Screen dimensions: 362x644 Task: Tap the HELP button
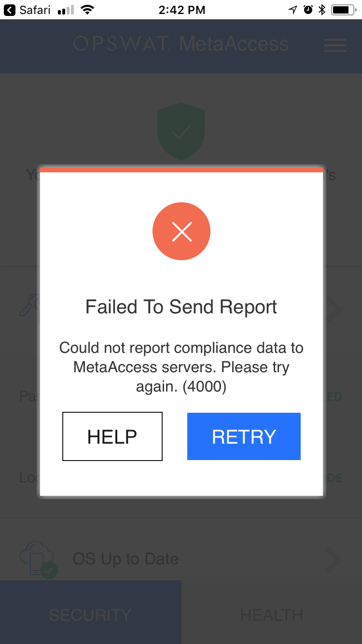(112, 436)
